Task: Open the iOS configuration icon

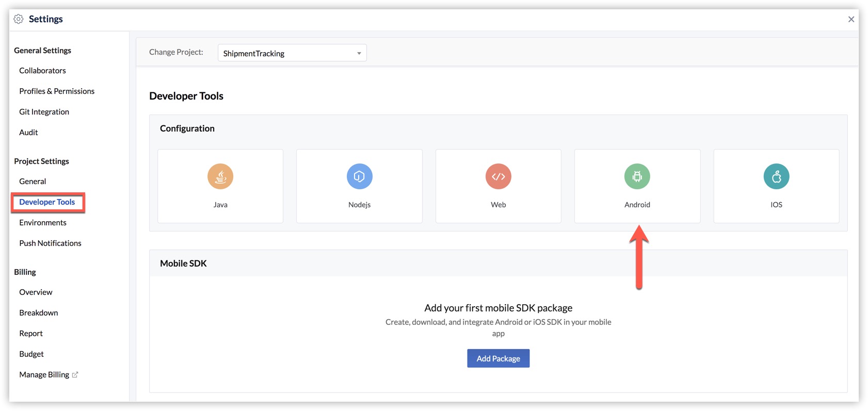Action: tap(776, 177)
